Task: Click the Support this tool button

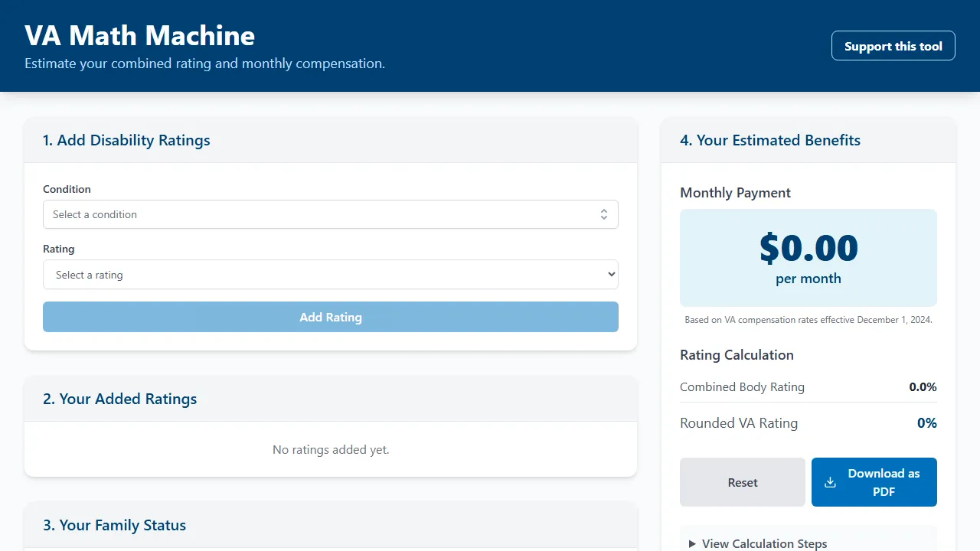Action: point(893,46)
